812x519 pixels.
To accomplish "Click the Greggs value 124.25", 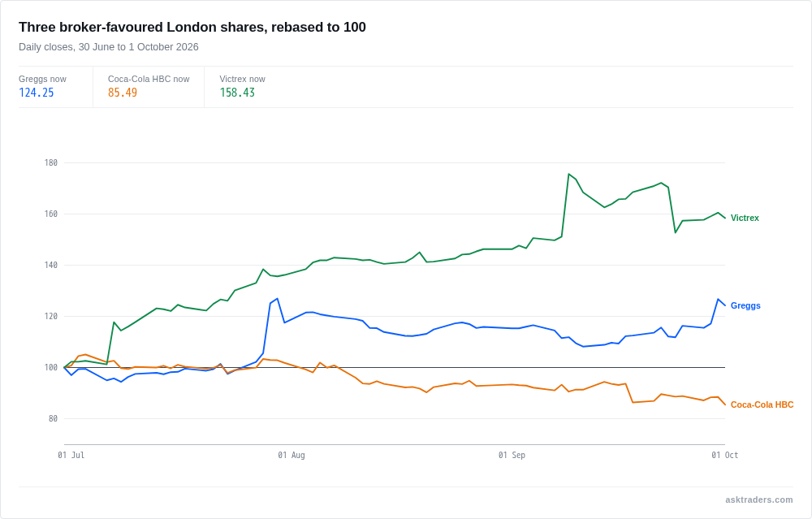I will [x=37, y=93].
